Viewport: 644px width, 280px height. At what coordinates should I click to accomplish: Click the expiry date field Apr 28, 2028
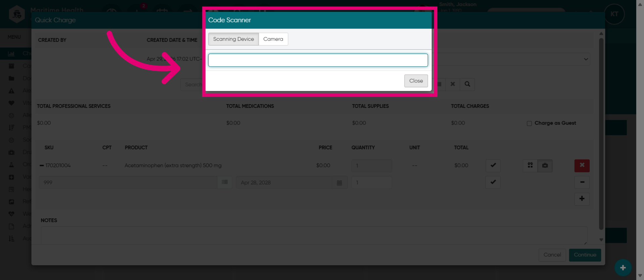pyautogui.click(x=284, y=183)
